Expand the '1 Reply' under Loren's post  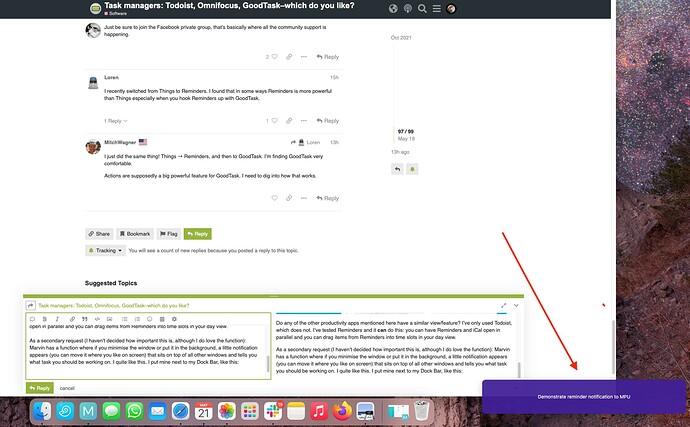116,121
